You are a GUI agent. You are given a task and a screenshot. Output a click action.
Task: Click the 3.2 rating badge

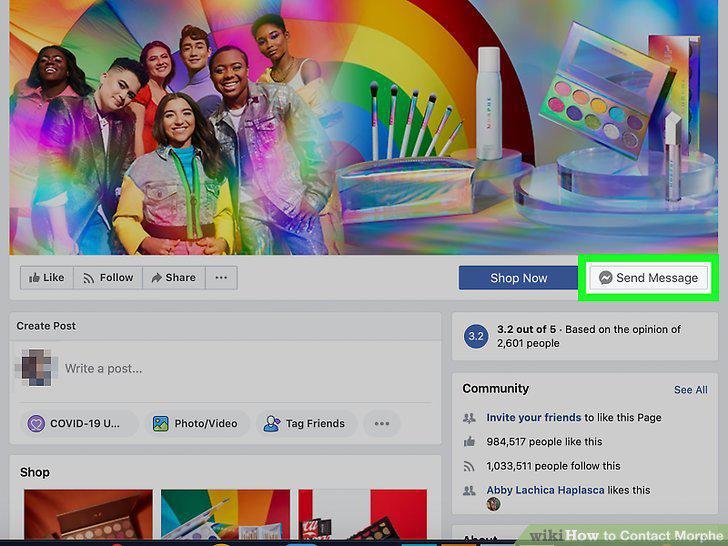[x=476, y=336]
